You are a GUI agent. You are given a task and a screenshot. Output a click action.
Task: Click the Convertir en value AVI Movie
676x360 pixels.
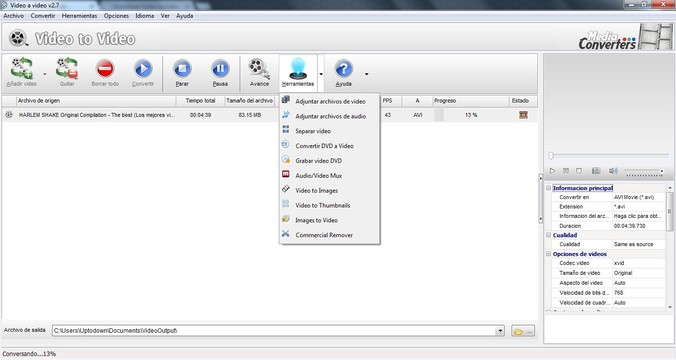[x=639, y=197]
